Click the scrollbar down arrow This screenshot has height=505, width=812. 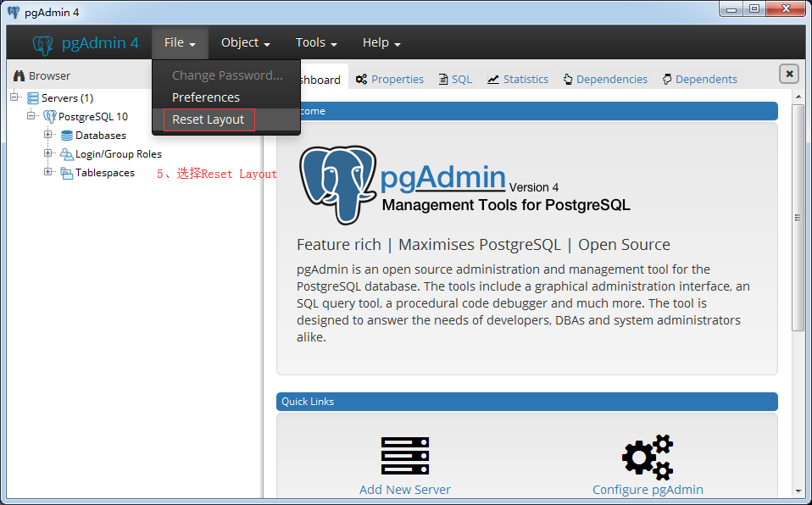pyautogui.click(x=798, y=491)
